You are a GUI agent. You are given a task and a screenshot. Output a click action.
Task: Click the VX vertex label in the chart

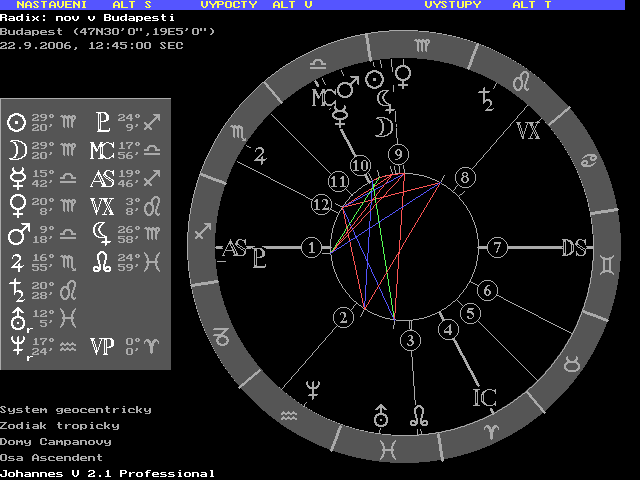tap(528, 130)
